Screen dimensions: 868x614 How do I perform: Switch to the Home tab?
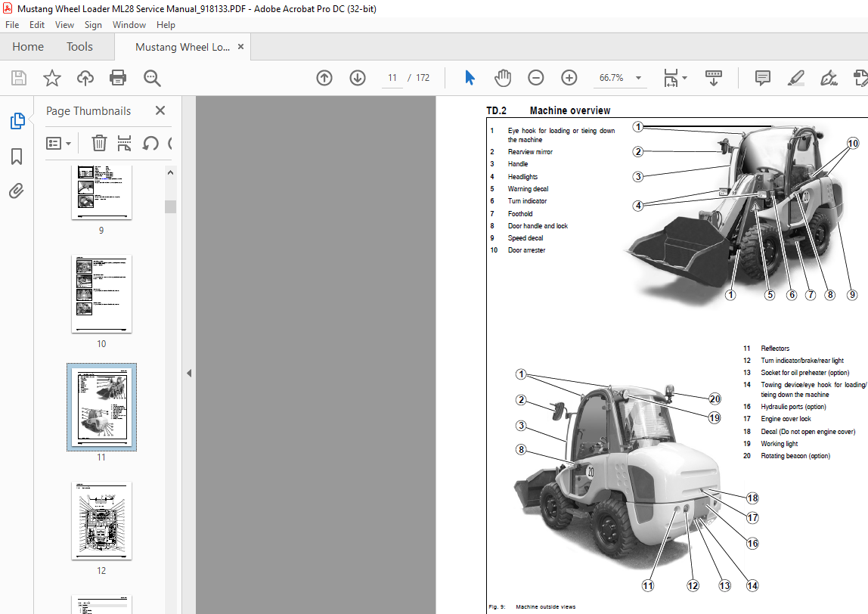pos(28,47)
